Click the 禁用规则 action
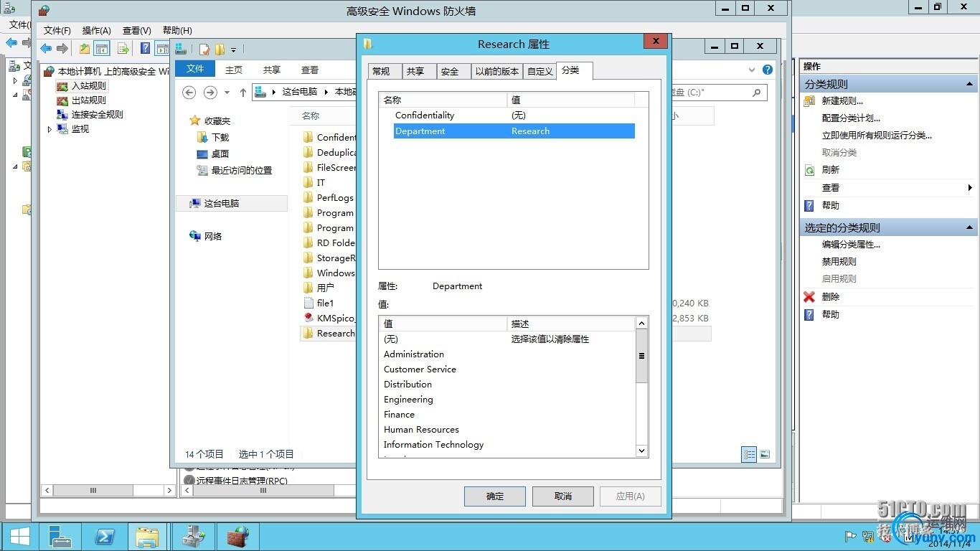980x551 pixels. click(839, 262)
